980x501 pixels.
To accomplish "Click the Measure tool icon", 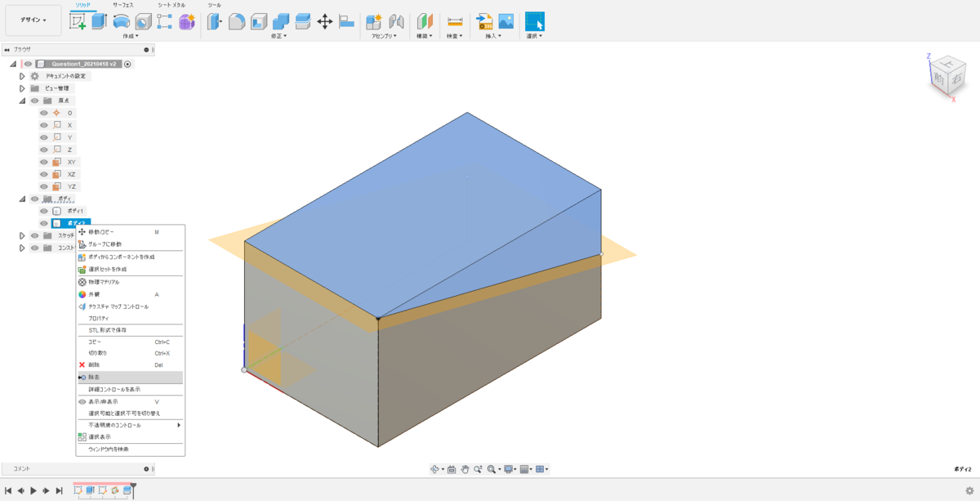I will click(455, 22).
